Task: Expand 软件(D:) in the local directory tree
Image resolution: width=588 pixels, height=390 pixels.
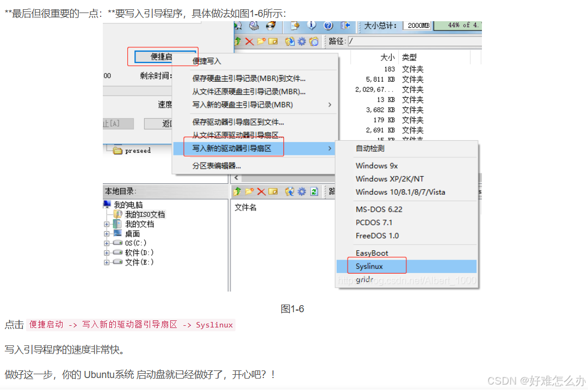Action: (107, 252)
